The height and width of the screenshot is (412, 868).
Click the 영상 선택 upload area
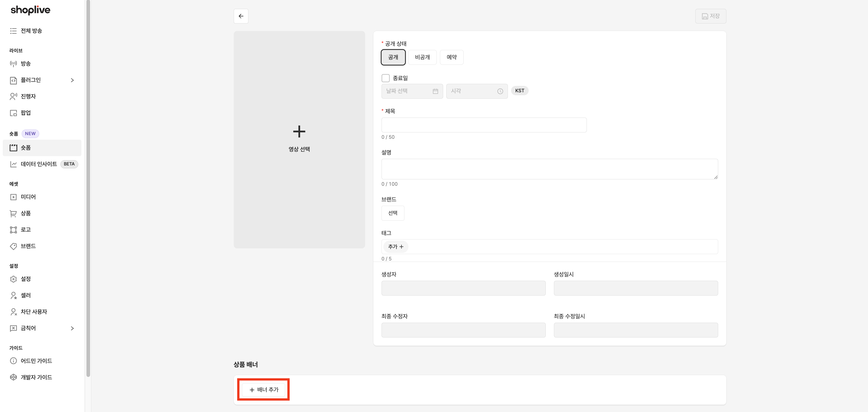(x=299, y=140)
